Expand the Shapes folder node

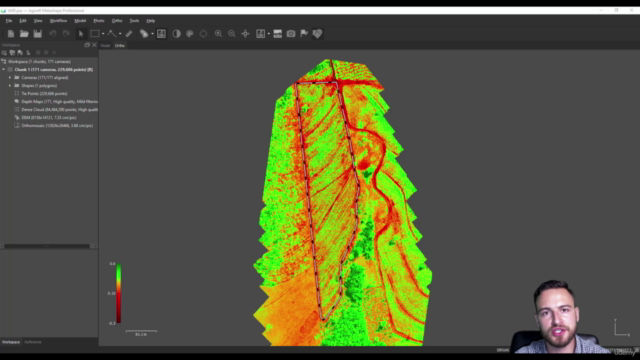(x=10, y=86)
